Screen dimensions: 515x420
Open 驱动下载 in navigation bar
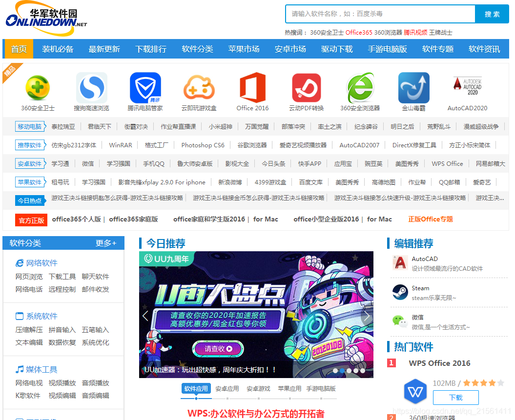pyautogui.click(x=337, y=49)
